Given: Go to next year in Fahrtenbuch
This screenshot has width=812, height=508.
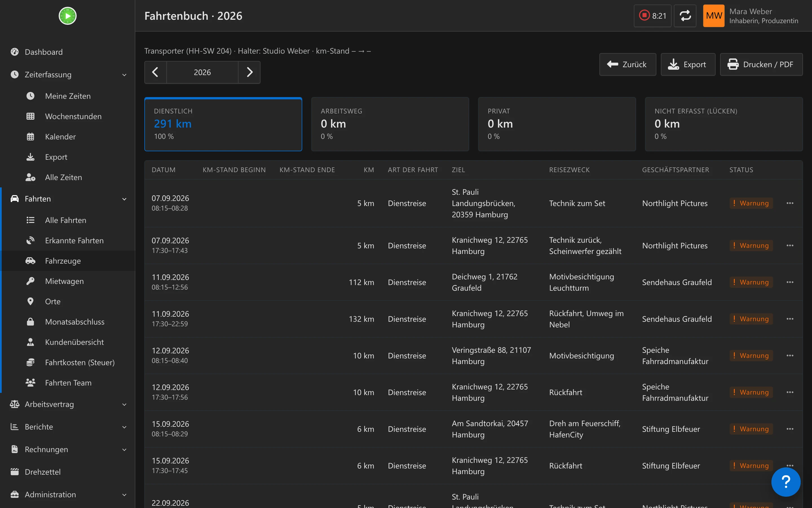Looking at the screenshot, I should (x=249, y=72).
